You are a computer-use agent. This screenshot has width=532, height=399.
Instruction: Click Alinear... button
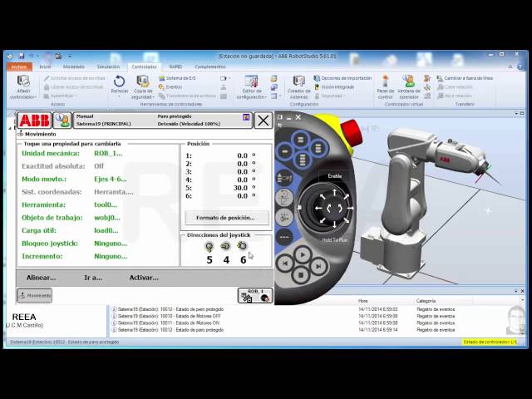click(41, 278)
